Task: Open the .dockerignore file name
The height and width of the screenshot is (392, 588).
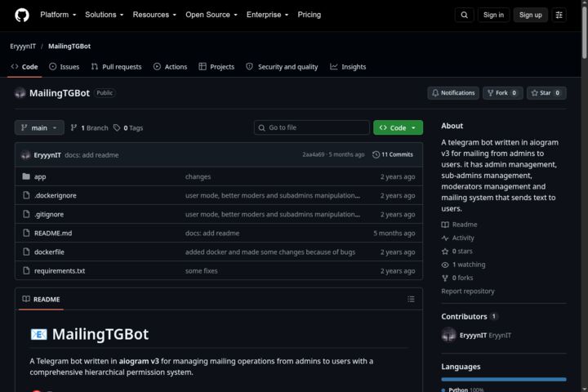Action: point(56,195)
